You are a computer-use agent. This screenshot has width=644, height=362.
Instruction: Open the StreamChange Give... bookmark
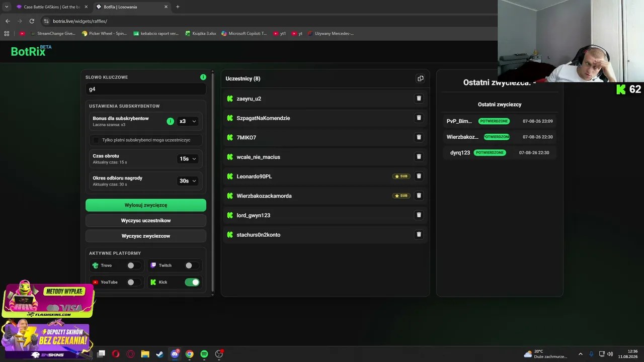tap(52, 34)
